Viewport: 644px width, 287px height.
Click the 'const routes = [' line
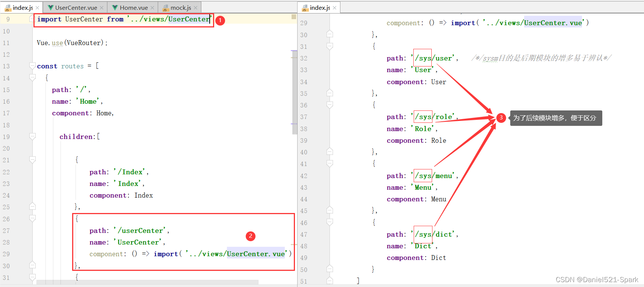click(68, 66)
